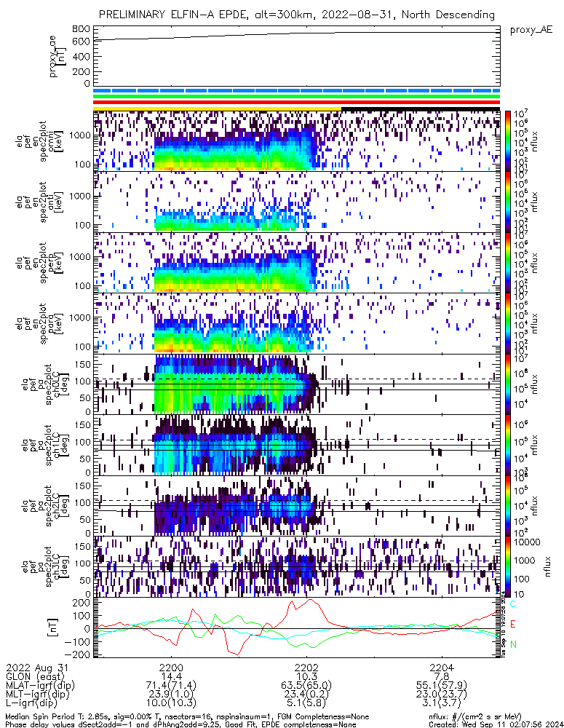Click the omni spectrogram nflux color bar
Viewport: 564px width, 728px height.
point(508,141)
